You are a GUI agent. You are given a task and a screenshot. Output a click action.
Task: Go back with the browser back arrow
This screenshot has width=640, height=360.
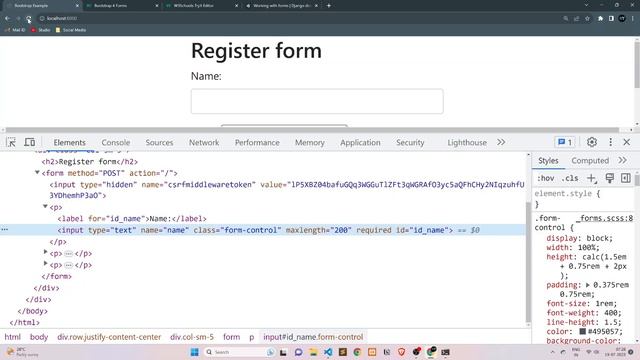coord(8,18)
